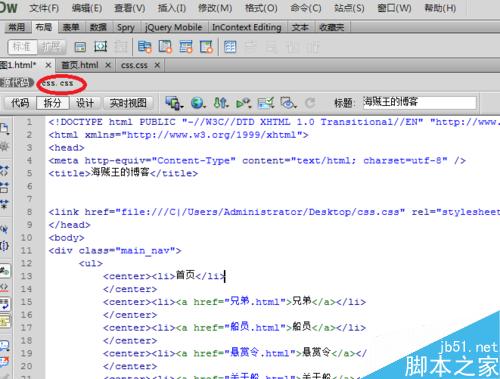This screenshot has width=500, height=379.
Task: Insert a Table from Layout bar
Action: point(230,47)
